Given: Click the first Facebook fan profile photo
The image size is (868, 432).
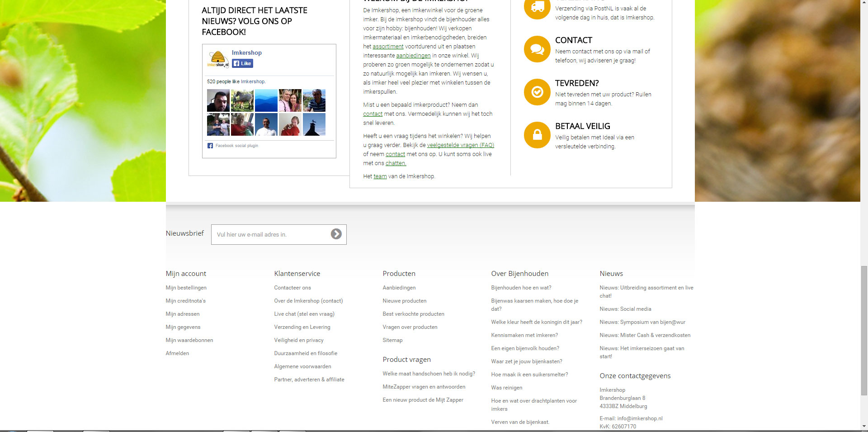Looking at the screenshot, I should pos(218,100).
